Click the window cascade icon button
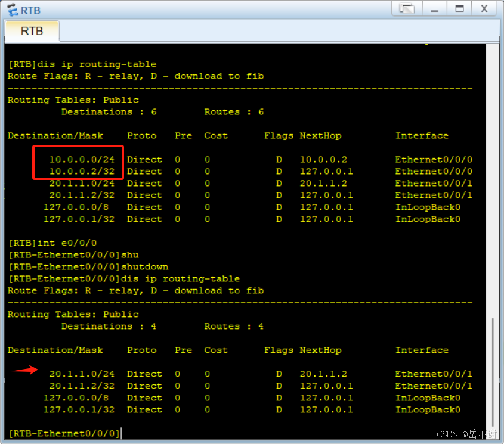 [x=407, y=9]
